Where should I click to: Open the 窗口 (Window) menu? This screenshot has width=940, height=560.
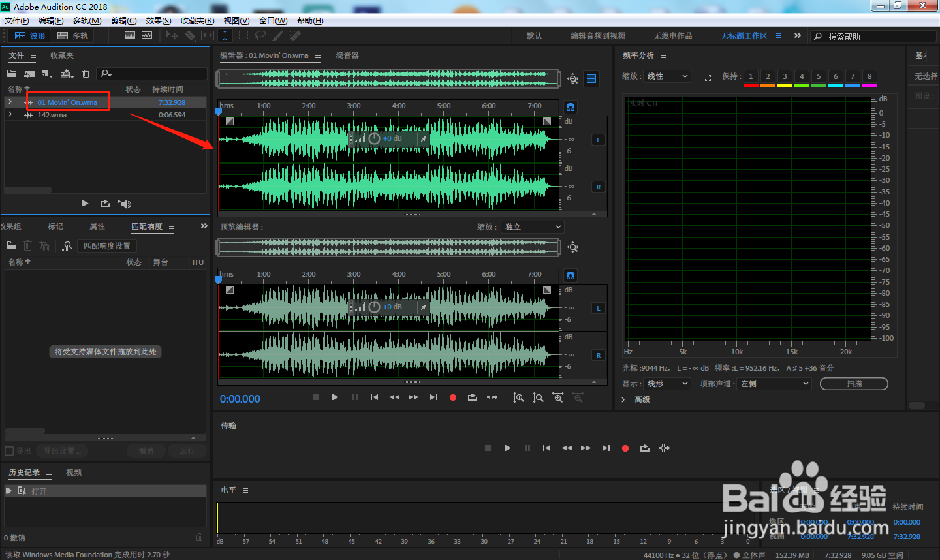273,21
